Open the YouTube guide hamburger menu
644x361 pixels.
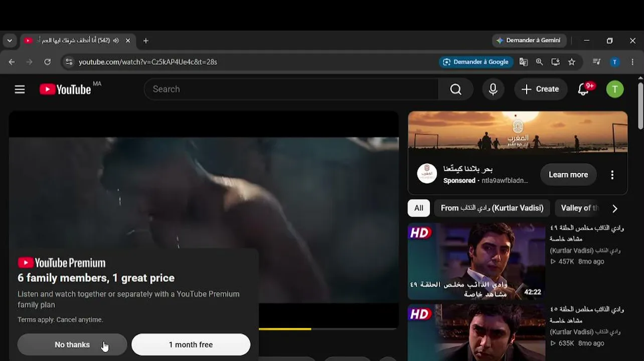[x=20, y=89]
